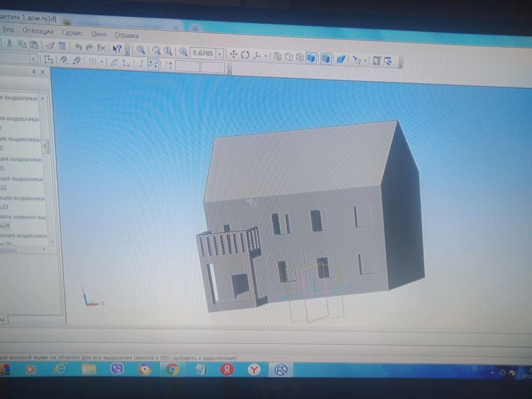Viewport: 532px width, 399px height.
Task: Click the first coordinate input field
Action: (187, 66)
